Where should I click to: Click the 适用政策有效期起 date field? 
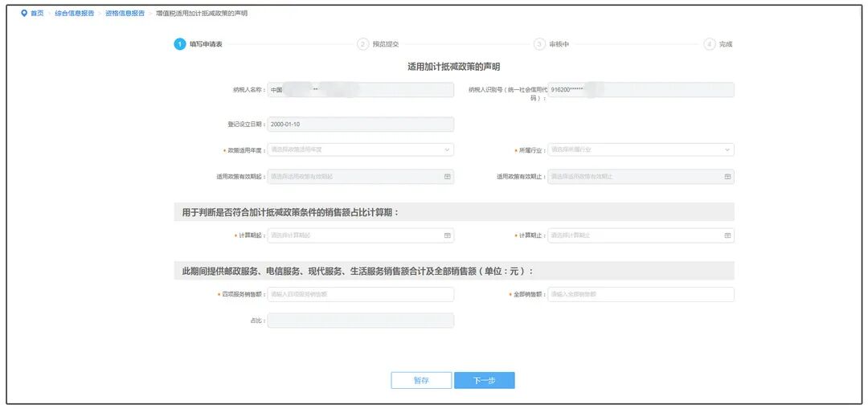360,177
